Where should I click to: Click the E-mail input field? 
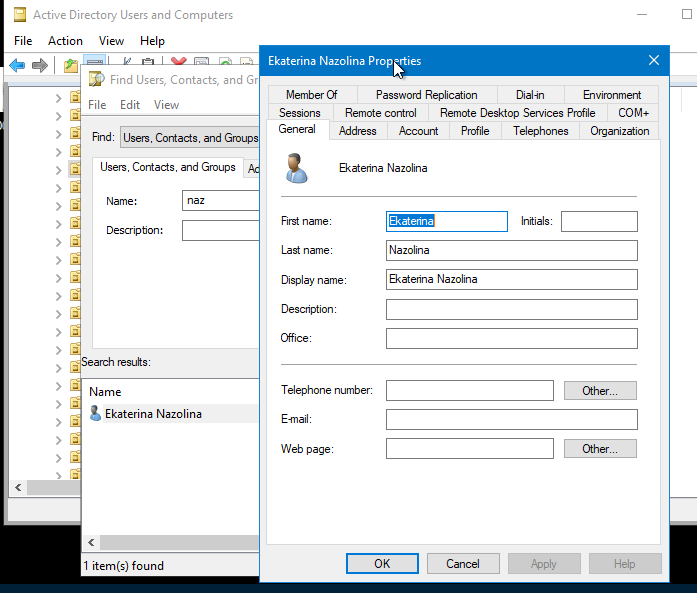[x=512, y=420]
